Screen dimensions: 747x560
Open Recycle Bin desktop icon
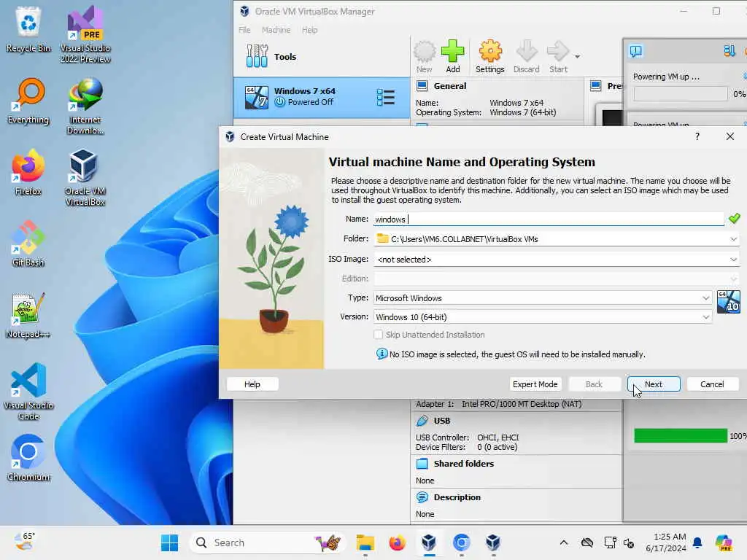tap(28, 29)
